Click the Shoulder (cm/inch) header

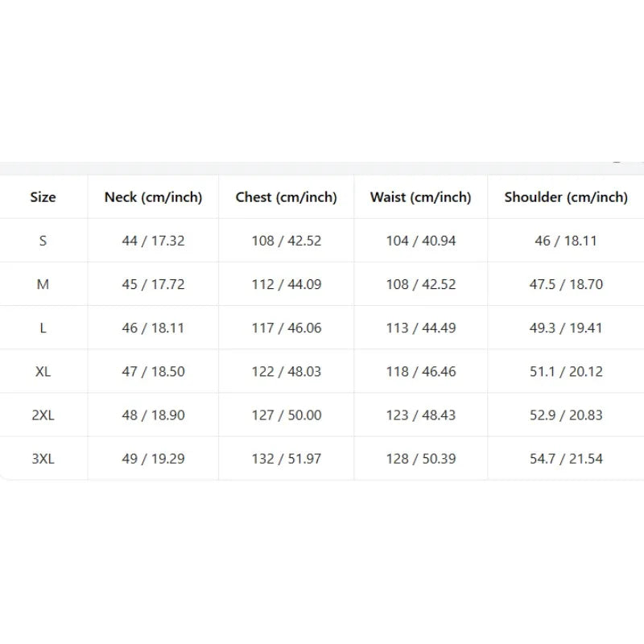click(x=566, y=197)
